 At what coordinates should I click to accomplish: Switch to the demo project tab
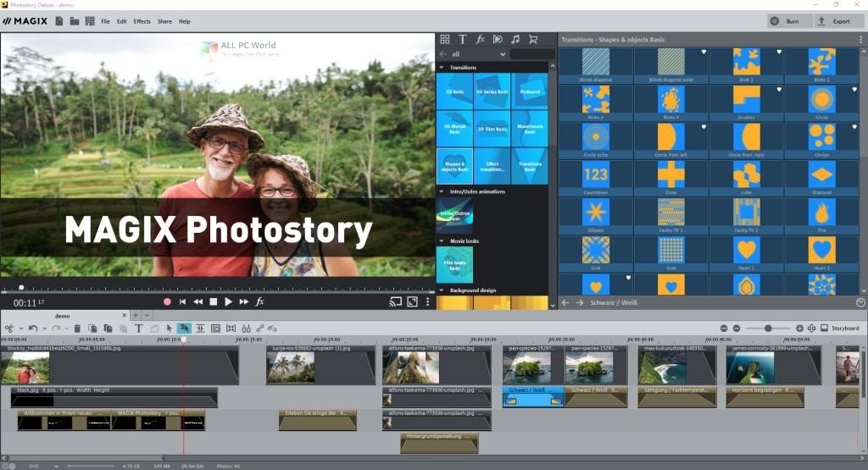63,316
